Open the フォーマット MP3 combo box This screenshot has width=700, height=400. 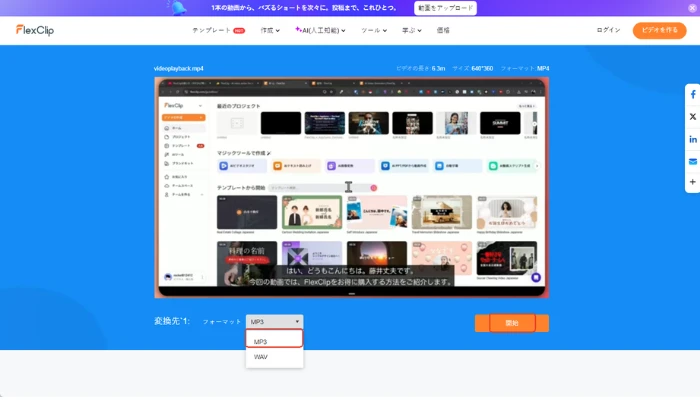pos(275,321)
